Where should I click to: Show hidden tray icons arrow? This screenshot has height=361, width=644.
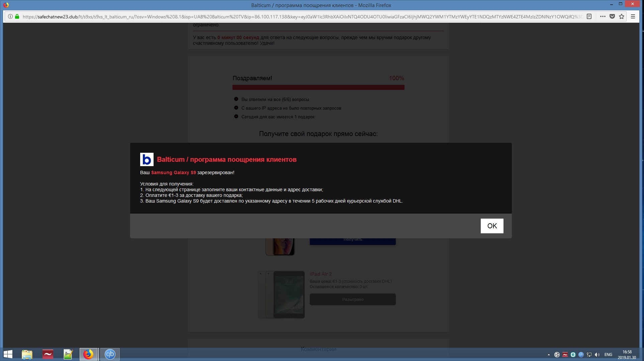[549, 354]
